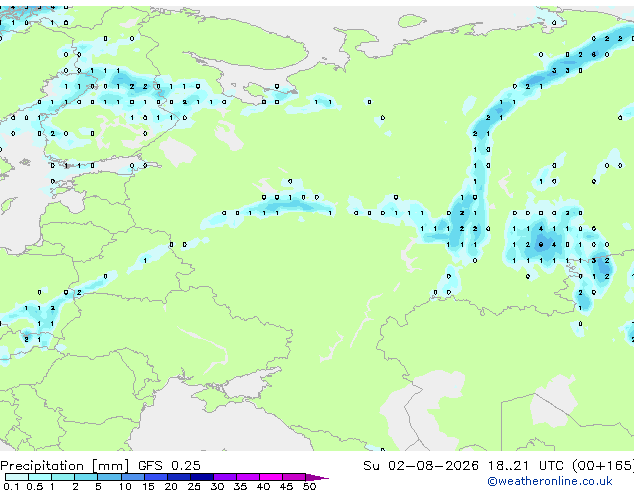Click the legend label 10

click(x=125, y=486)
